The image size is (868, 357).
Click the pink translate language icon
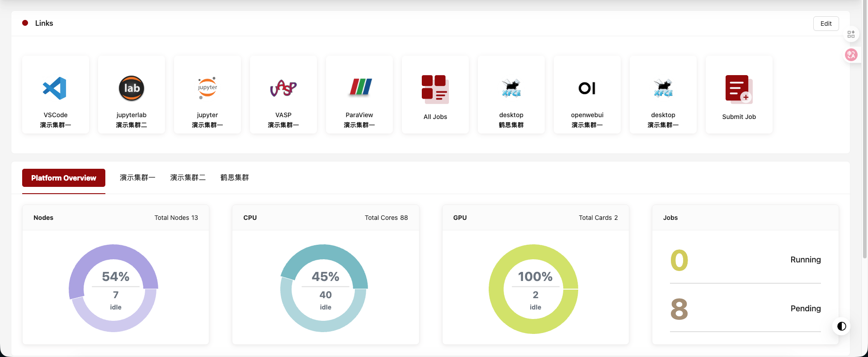[851, 55]
